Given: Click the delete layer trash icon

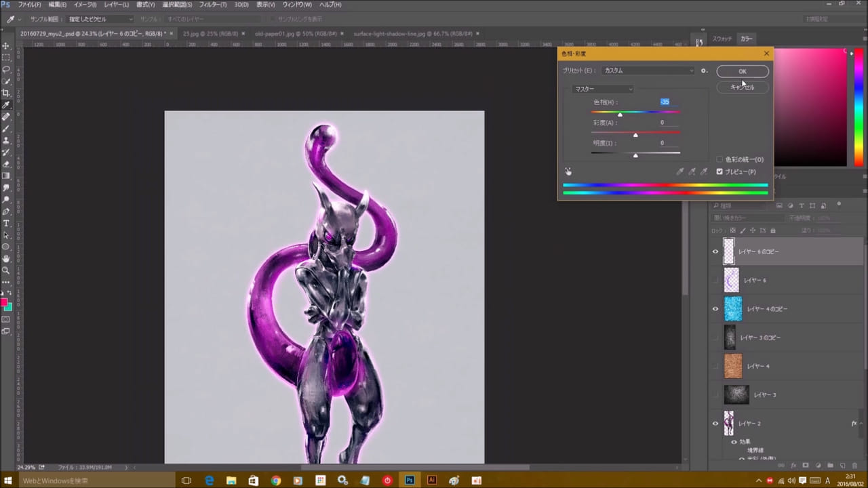Looking at the screenshot, I should [854, 466].
